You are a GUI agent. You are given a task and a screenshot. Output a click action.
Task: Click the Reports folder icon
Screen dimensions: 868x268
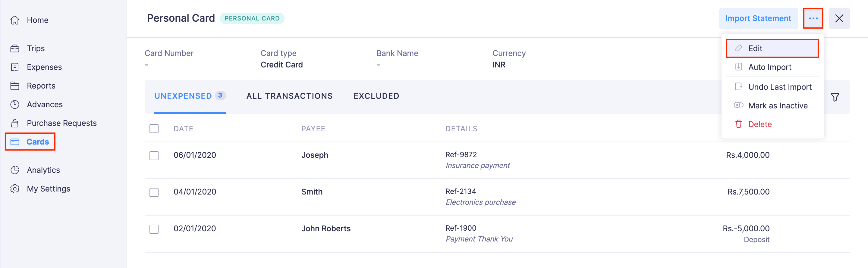[15, 86]
